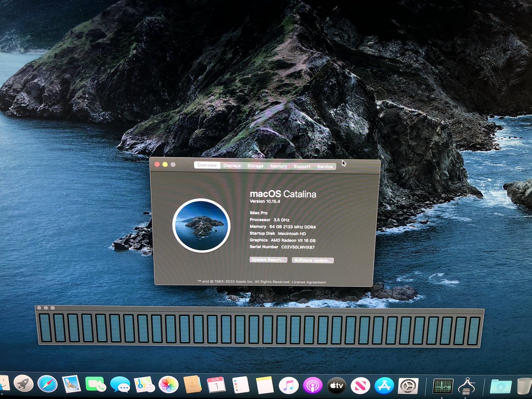Open the Trash in the dock
532x399 pixels.
[525, 387]
